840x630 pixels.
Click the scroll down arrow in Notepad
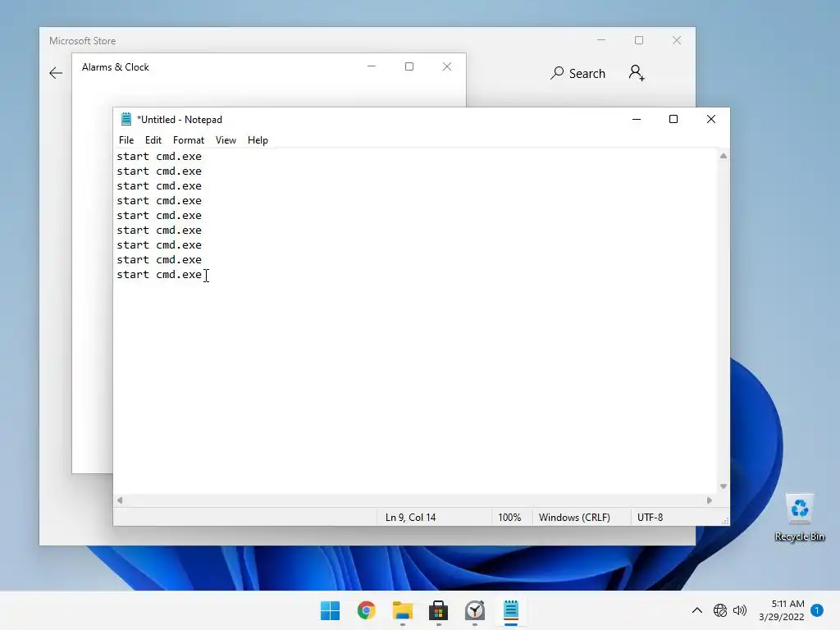click(x=724, y=486)
